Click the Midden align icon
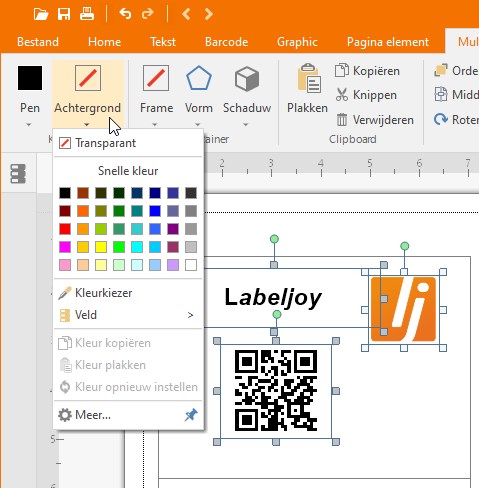 441,95
